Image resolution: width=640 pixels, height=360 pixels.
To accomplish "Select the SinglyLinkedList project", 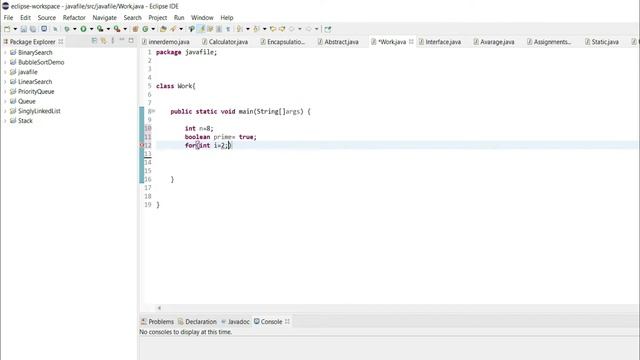I will pyautogui.click(x=39, y=111).
